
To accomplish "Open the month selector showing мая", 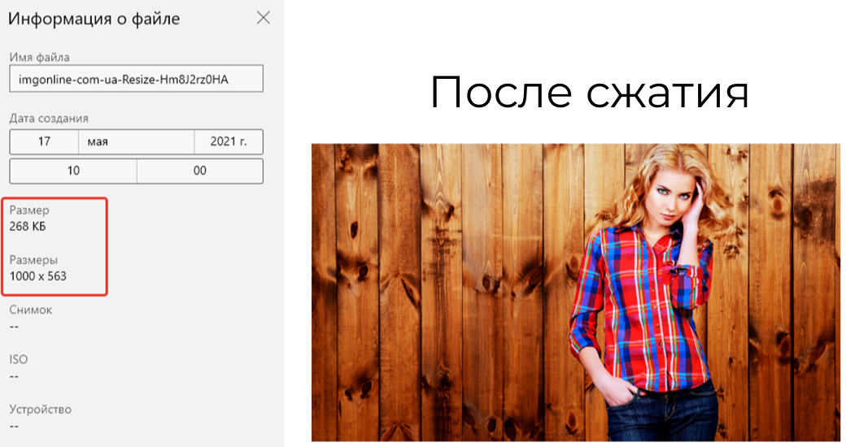I will [136, 141].
